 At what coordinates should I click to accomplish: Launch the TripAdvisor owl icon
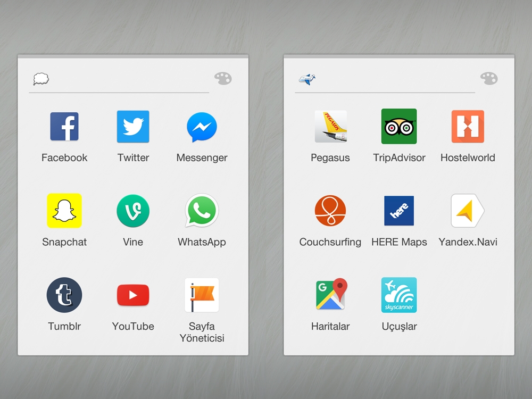(399, 126)
